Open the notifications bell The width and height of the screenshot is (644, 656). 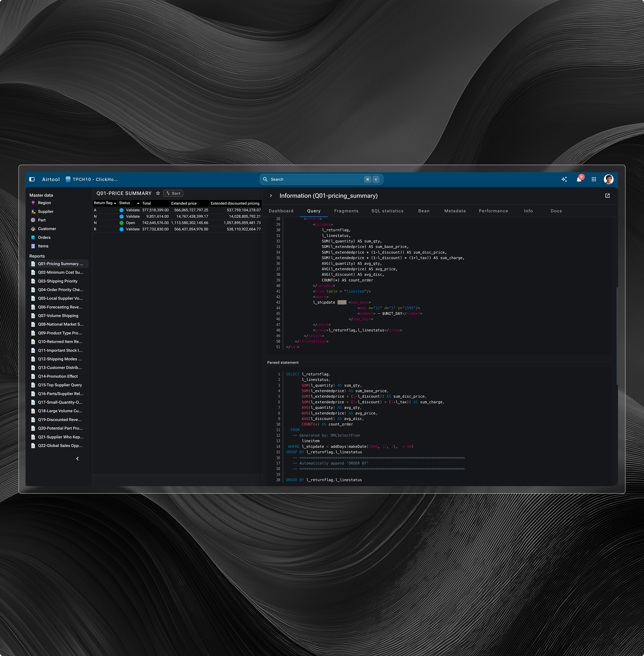[579, 179]
